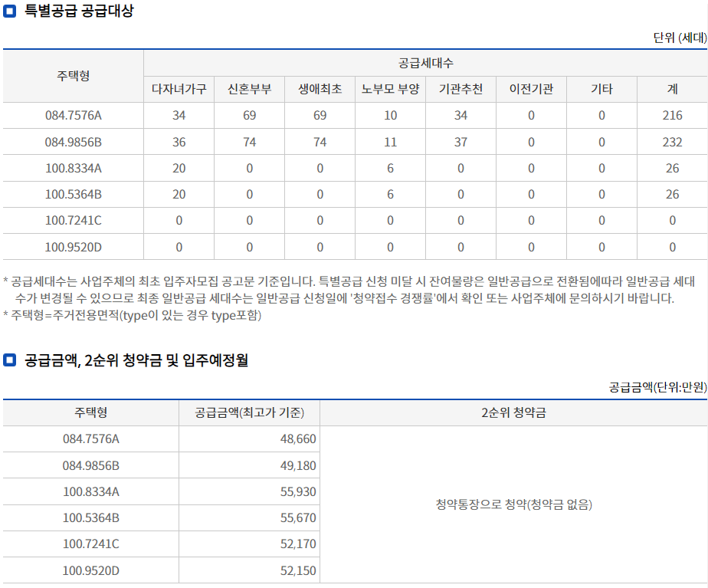
Task: Click price '55,930' for 100.8334A
Action: (298, 492)
